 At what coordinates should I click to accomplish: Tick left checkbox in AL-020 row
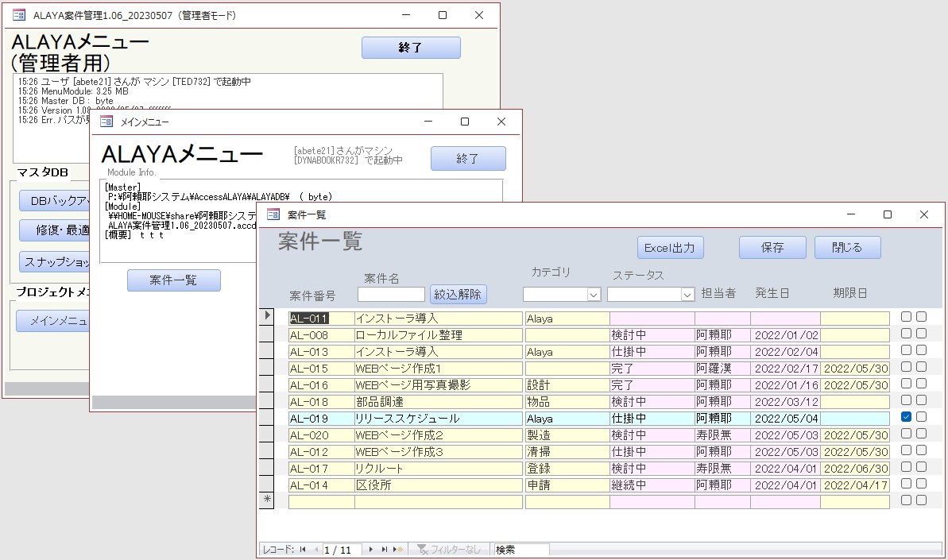906,433
